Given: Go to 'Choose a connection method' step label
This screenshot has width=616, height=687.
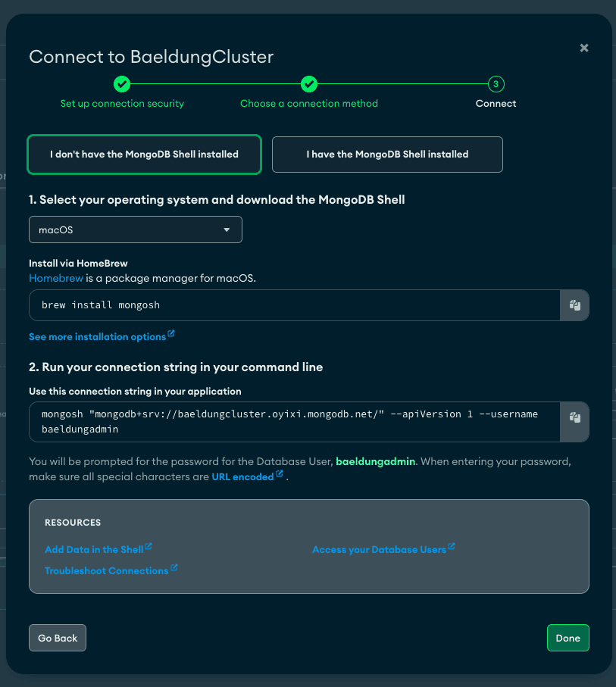Looking at the screenshot, I should click(x=309, y=104).
